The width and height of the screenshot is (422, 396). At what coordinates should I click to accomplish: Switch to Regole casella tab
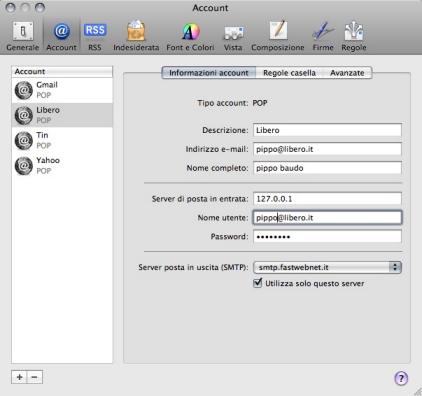[x=289, y=73]
